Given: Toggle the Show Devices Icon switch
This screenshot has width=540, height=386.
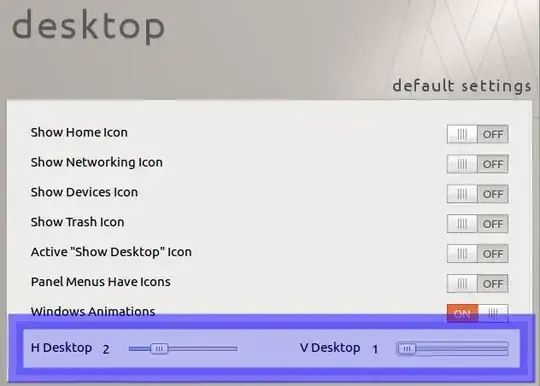Looking at the screenshot, I should click(x=477, y=194).
